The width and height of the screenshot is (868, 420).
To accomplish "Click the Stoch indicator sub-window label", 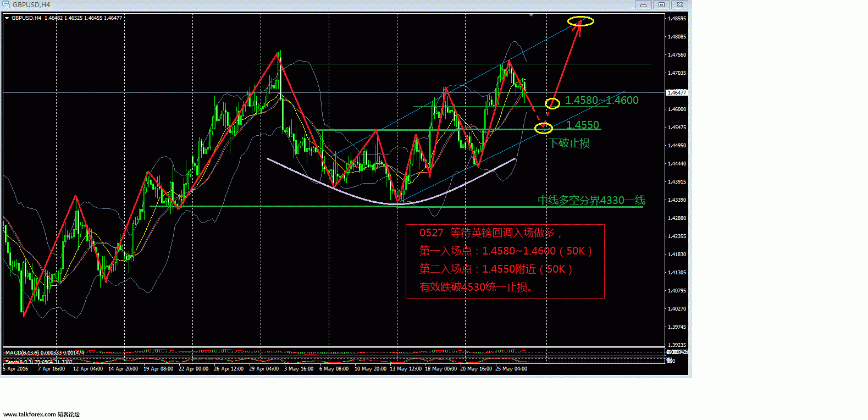I will pos(38,361).
